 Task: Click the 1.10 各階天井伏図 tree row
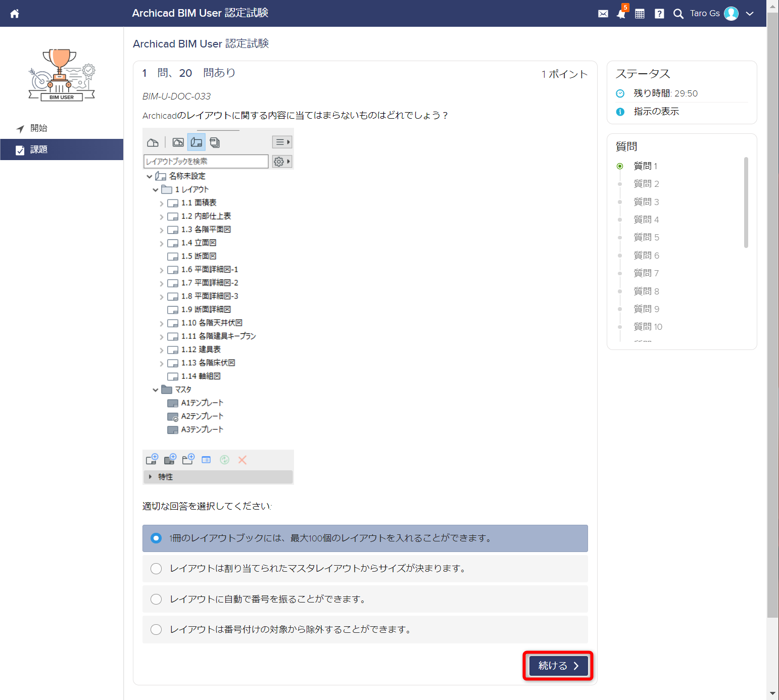[x=212, y=323]
